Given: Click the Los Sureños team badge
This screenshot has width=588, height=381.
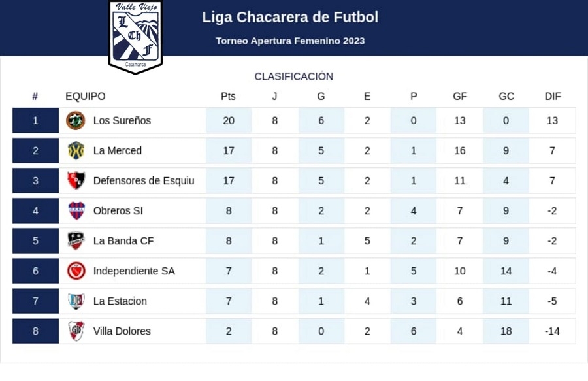Looking at the screenshot, I should (76, 121).
